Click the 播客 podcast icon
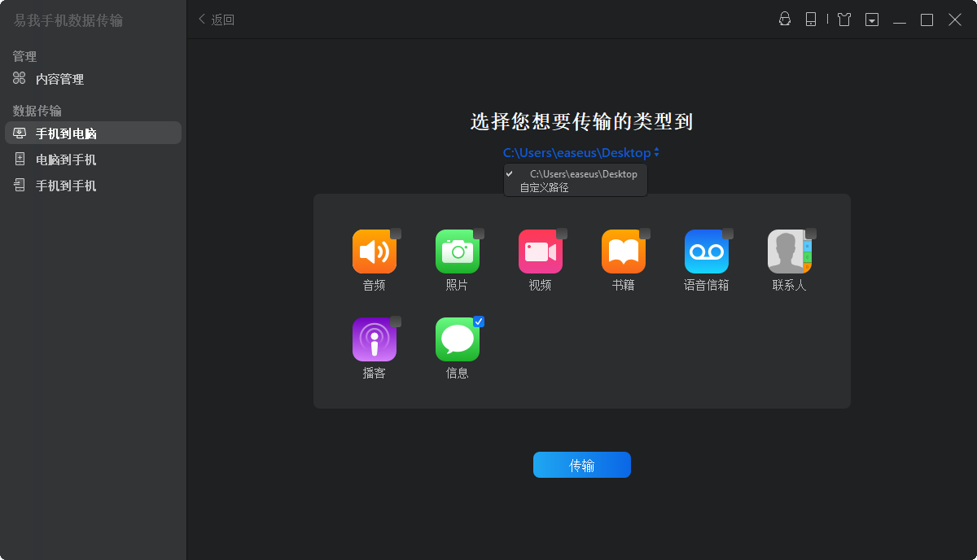Image resolution: width=977 pixels, height=560 pixels. [x=375, y=339]
